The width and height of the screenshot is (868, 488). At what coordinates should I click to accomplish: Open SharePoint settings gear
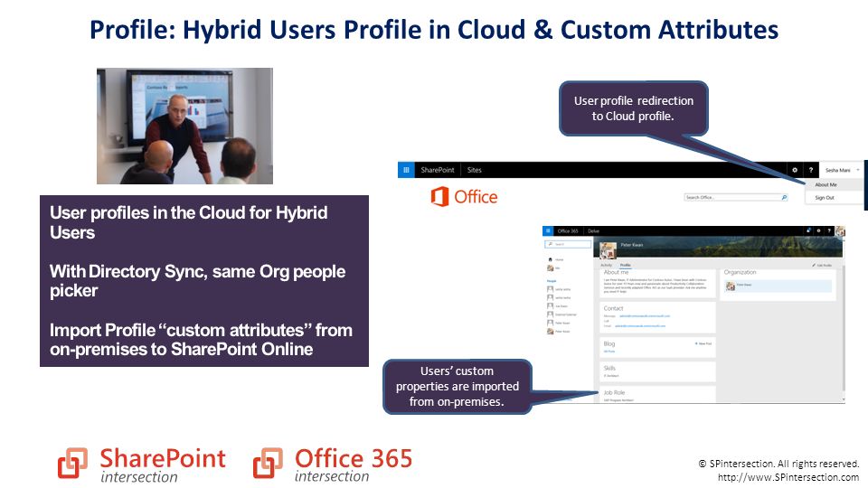795,170
